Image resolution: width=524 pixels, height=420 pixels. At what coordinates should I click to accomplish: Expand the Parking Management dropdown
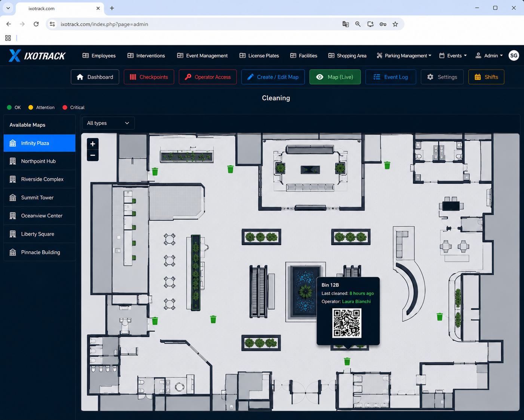404,56
